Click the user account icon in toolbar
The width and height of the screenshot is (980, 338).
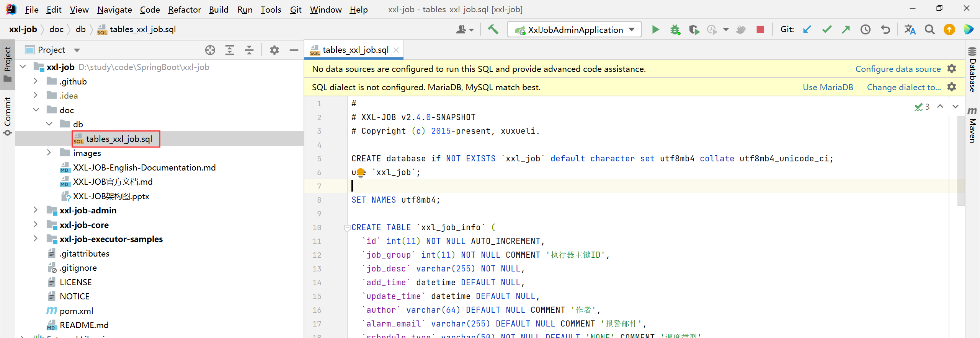465,29
